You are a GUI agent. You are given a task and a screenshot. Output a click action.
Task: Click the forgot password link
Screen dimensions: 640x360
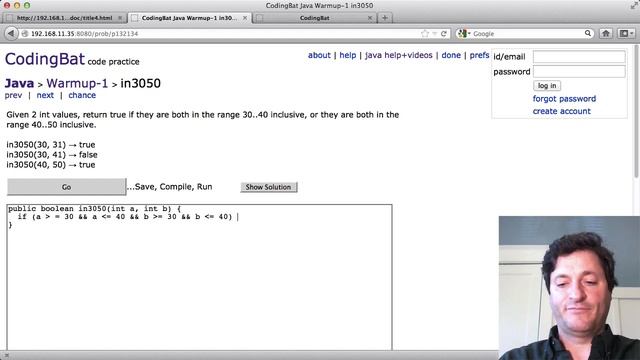point(564,99)
